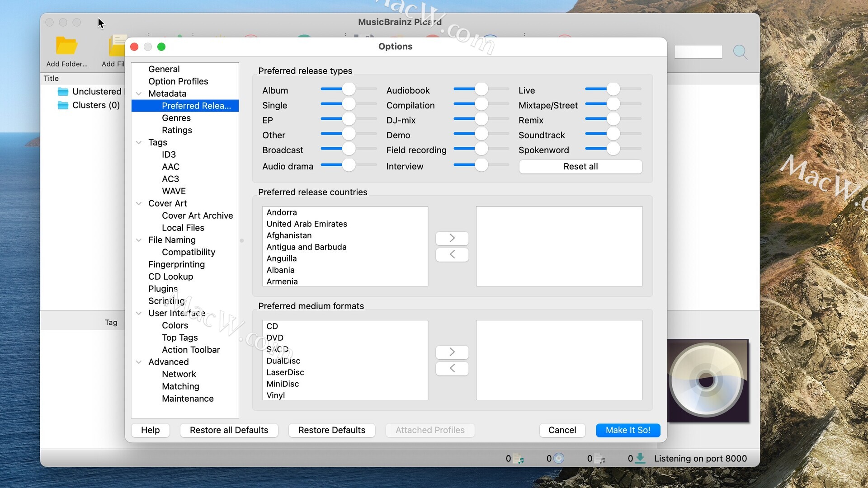Cancel the Options dialog
Image resolution: width=868 pixels, height=488 pixels.
click(x=562, y=430)
